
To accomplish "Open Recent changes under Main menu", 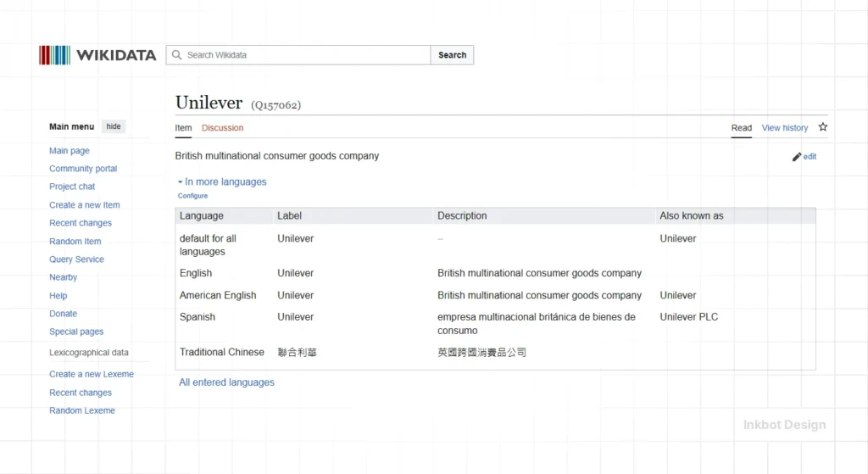I will coord(81,223).
